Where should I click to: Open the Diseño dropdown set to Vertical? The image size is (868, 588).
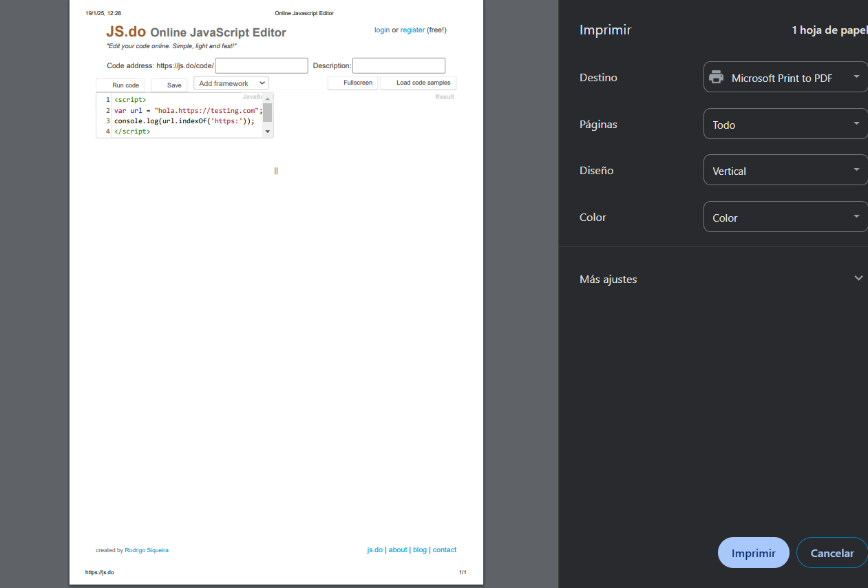[785, 170]
